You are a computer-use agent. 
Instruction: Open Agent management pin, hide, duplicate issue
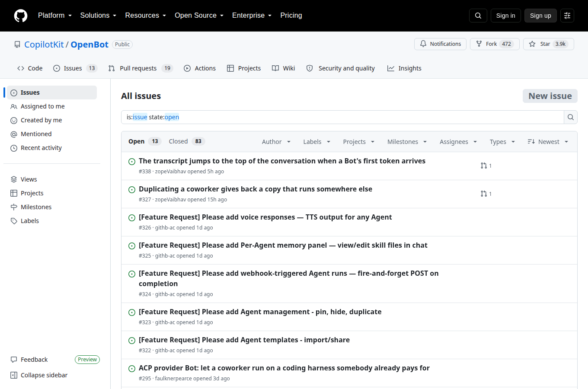pyautogui.click(x=260, y=312)
